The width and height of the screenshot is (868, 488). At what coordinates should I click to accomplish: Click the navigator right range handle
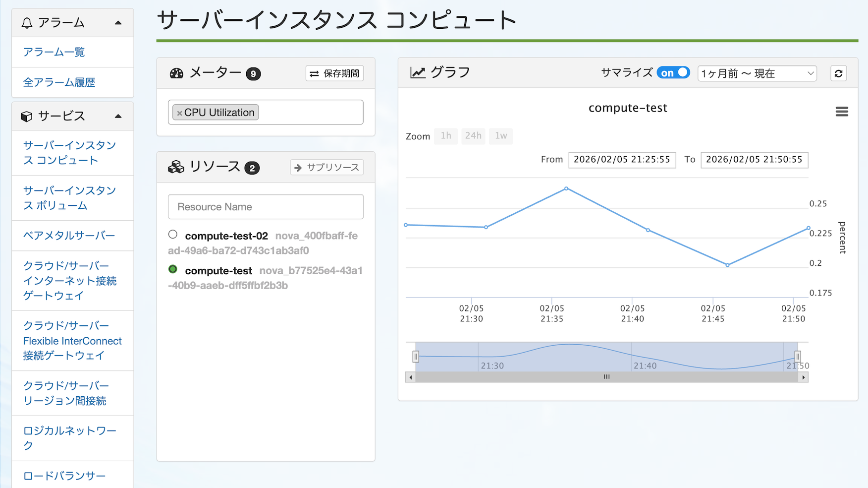798,356
